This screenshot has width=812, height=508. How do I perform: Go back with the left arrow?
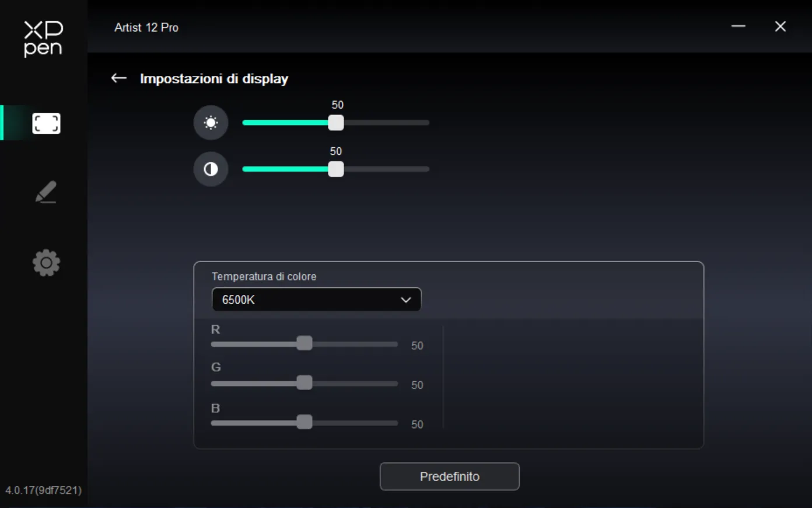pyautogui.click(x=119, y=78)
